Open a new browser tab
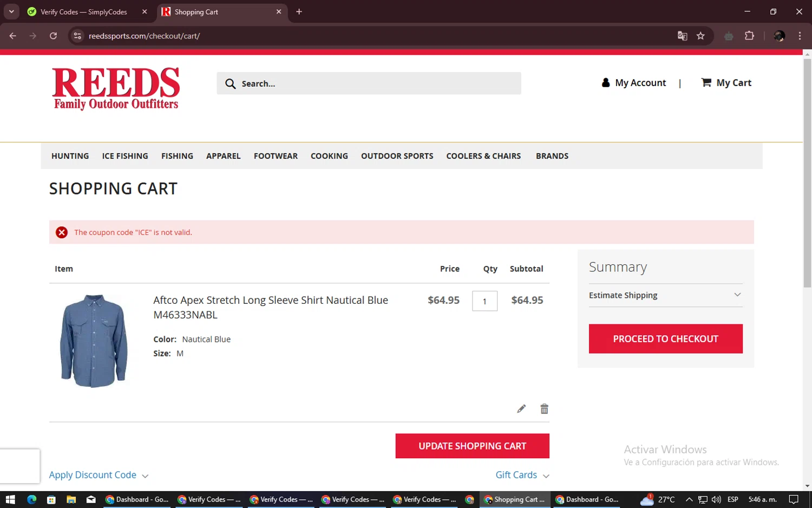 click(299, 11)
